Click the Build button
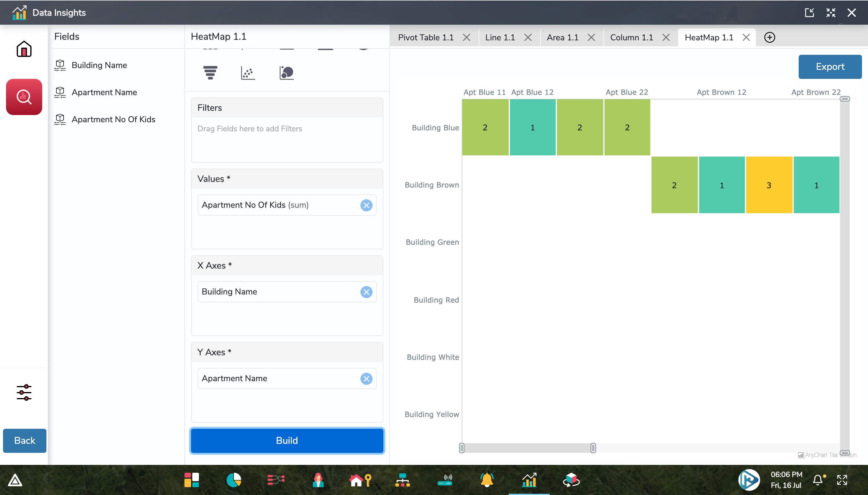This screenshot has width=868, height=495. tap(287, 440)
